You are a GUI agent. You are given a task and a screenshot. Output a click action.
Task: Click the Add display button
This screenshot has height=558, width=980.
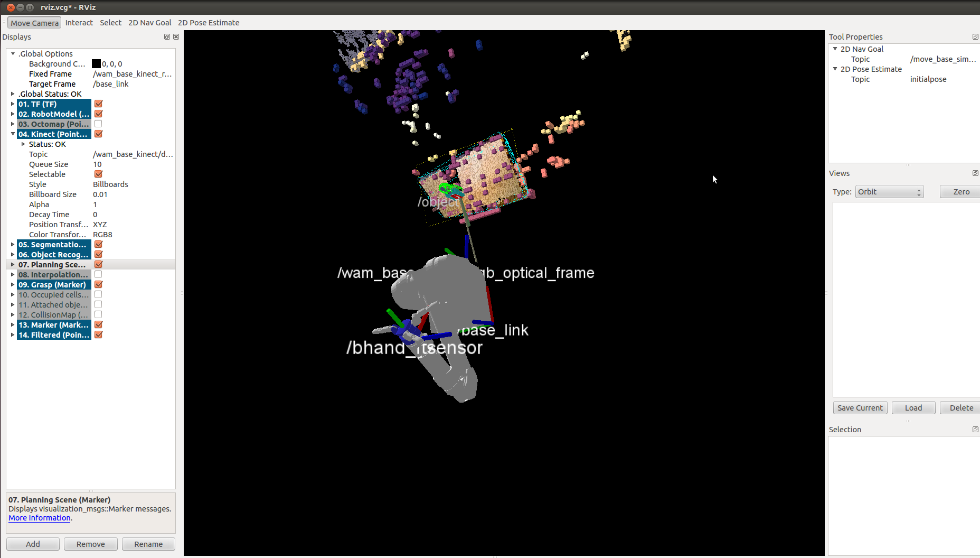coord(33,544)
